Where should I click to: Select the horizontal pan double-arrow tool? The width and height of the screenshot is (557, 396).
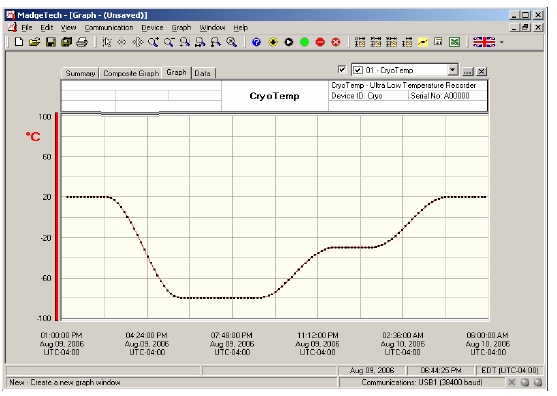(122, 42)
